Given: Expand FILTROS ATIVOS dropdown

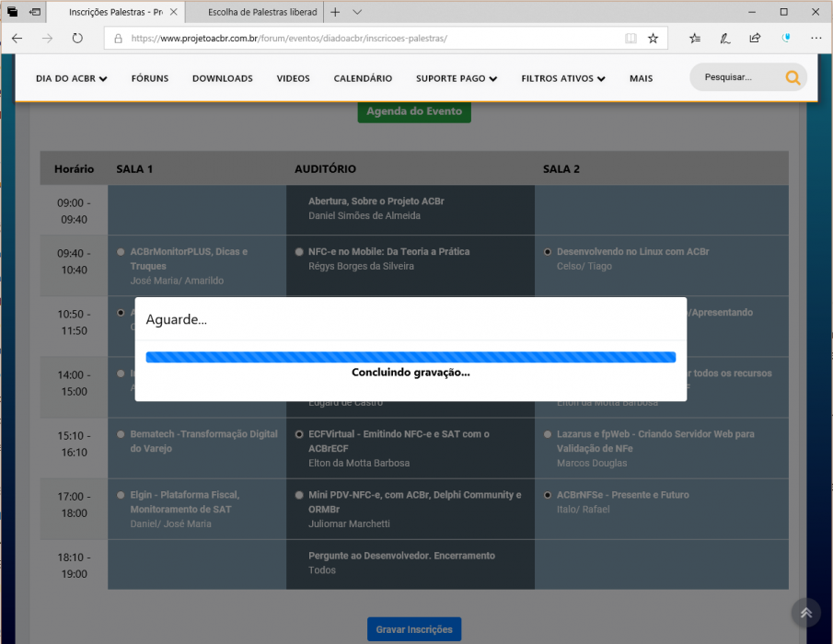Looking at the screenshot, I should coord(563,78).
